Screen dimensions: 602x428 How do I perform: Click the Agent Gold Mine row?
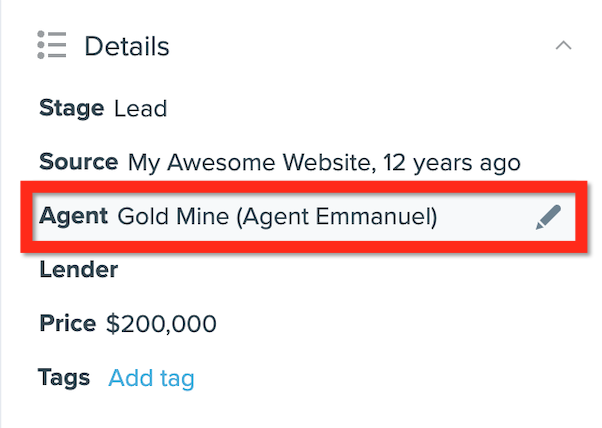click(x=304, y=217)
